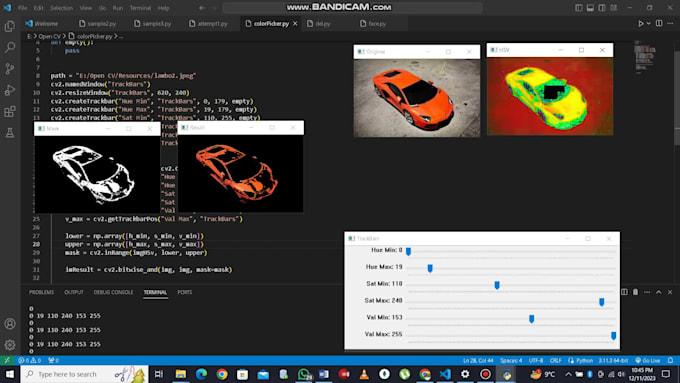680x383 pixels.
Task: Open the Extensions view
Action: [x=10, y=111]
